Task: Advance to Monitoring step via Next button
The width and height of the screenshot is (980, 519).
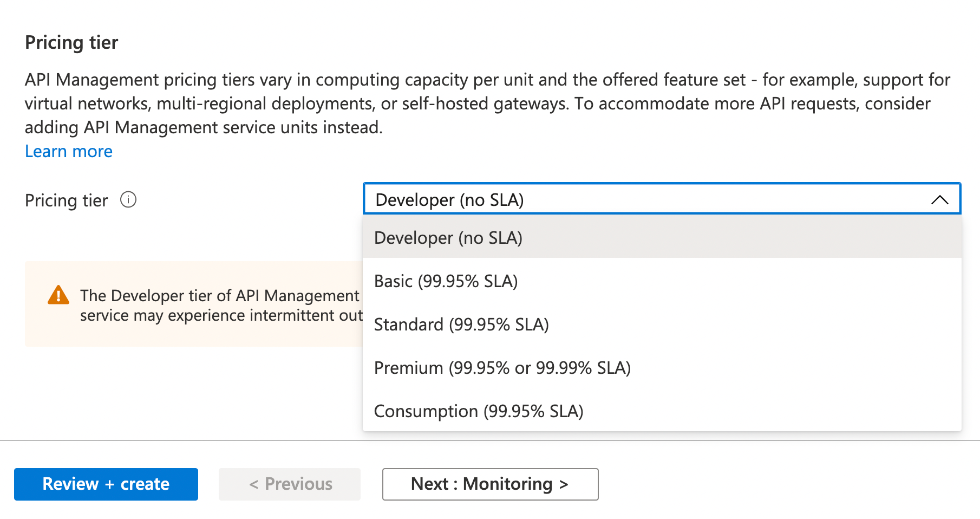Action: pyautogui.click(x=489, y=484)
